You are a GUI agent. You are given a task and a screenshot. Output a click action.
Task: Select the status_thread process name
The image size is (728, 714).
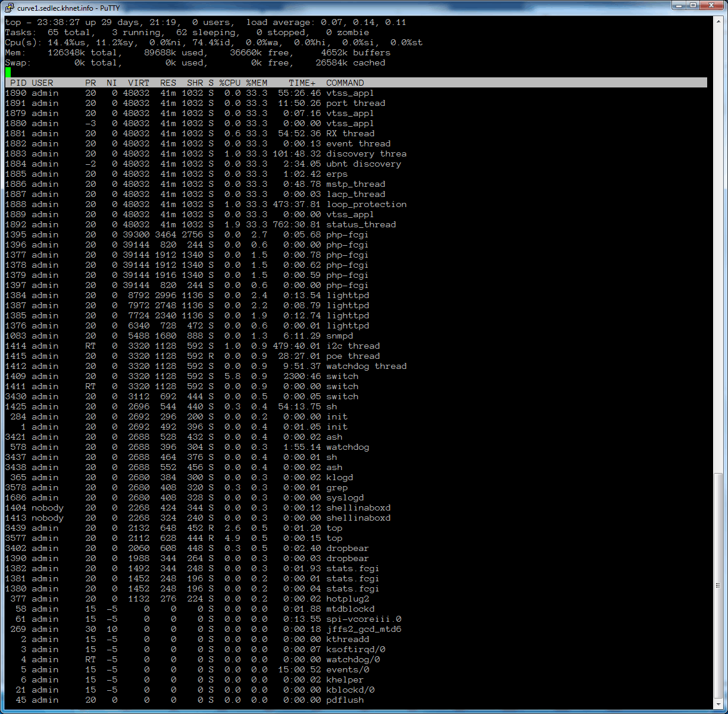point(361,224)
